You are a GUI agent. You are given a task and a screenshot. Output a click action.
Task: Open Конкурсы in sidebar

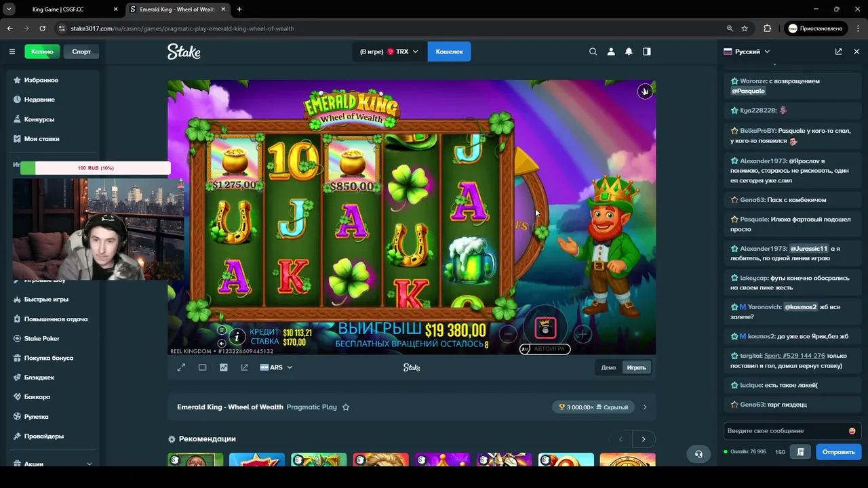point(53,119)
